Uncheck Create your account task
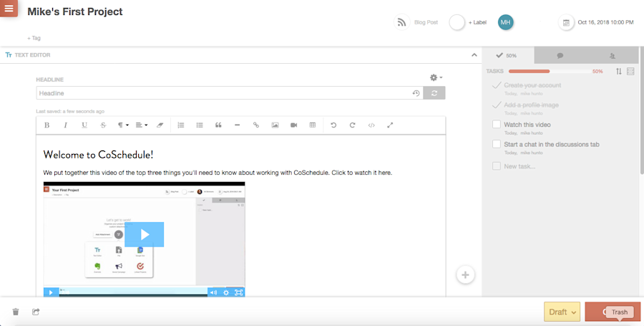The width and height of the screenshot is (644, 326). (497, 85)
